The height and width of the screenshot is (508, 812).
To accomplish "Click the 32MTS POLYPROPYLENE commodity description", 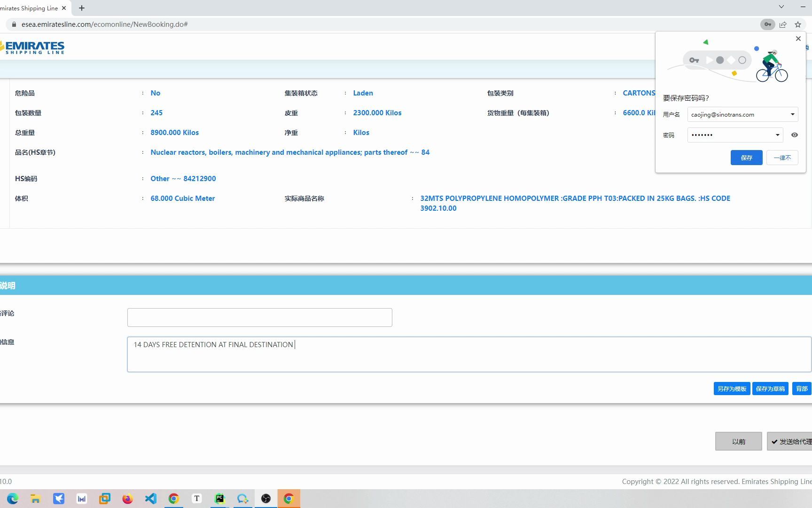I will click(x=575, y=203).
